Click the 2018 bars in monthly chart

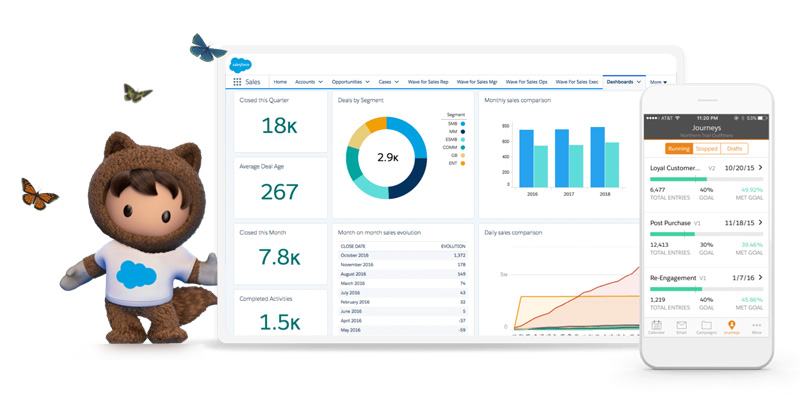(605, 157)
